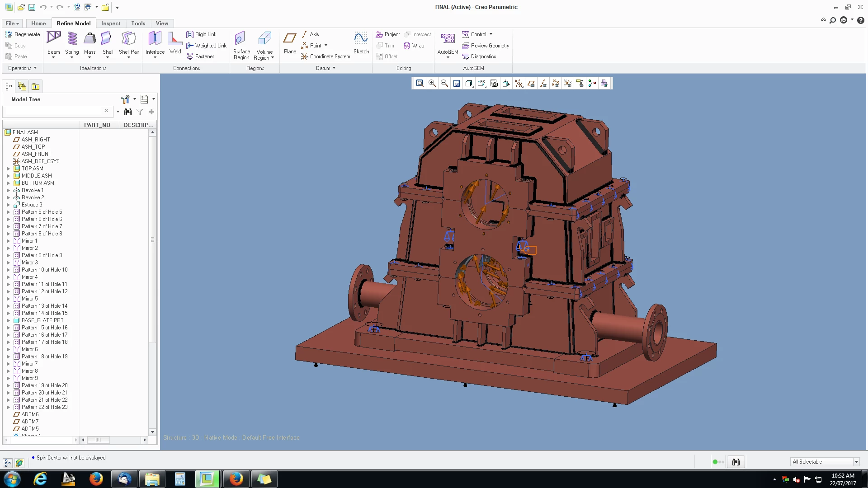The width and height of the screenshot is (868, 488).
Task: Open the File menu
Action: [x=12, y=23]
